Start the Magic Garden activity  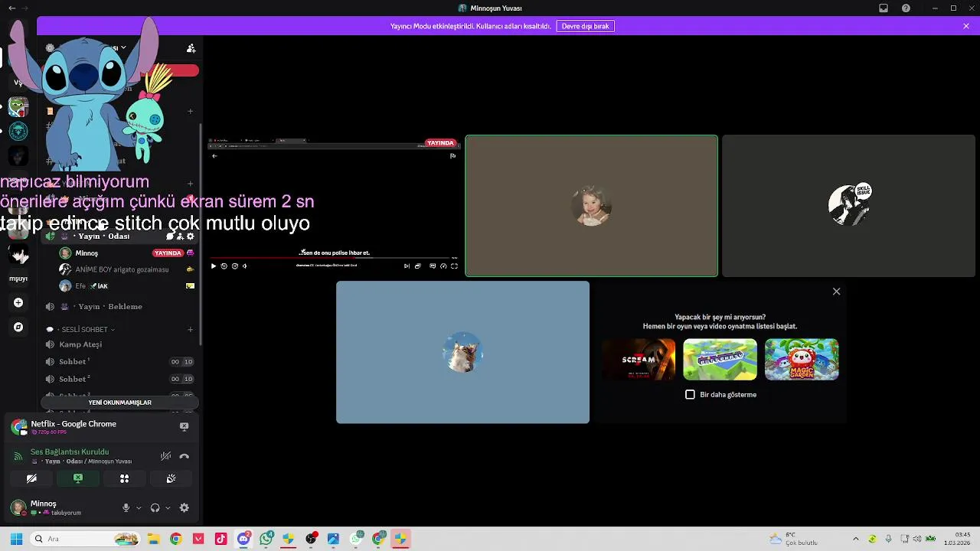(x=802, y=359)
